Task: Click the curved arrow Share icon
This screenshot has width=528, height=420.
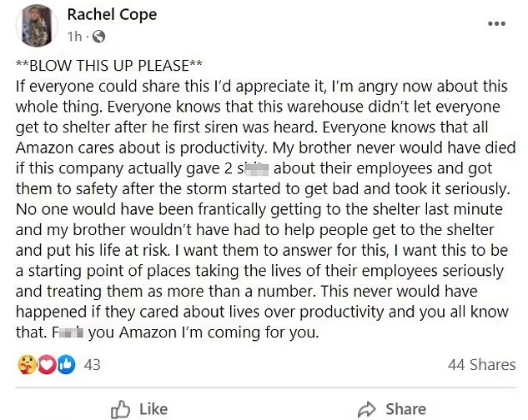Action: [x=367, y=409]
